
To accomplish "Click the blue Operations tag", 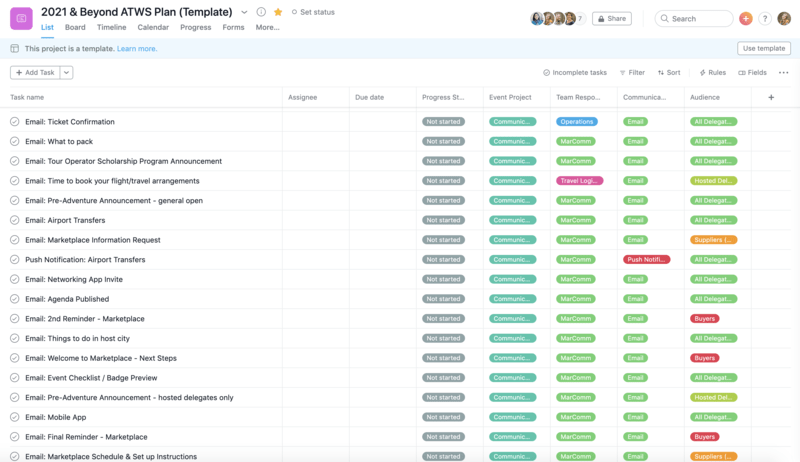I will 577,122.
